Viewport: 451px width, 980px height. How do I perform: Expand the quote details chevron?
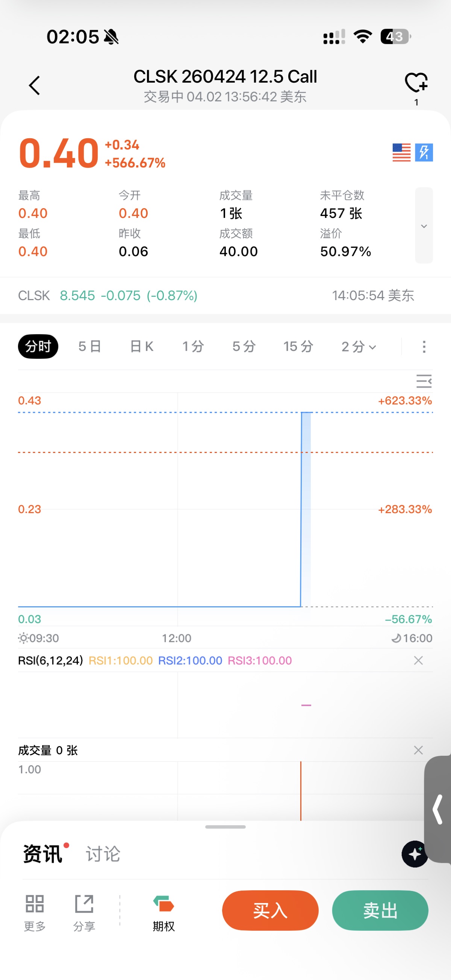(424, 226)
